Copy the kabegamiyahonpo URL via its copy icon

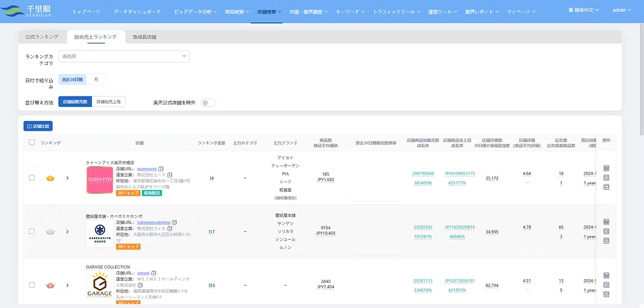click(174, 223)
